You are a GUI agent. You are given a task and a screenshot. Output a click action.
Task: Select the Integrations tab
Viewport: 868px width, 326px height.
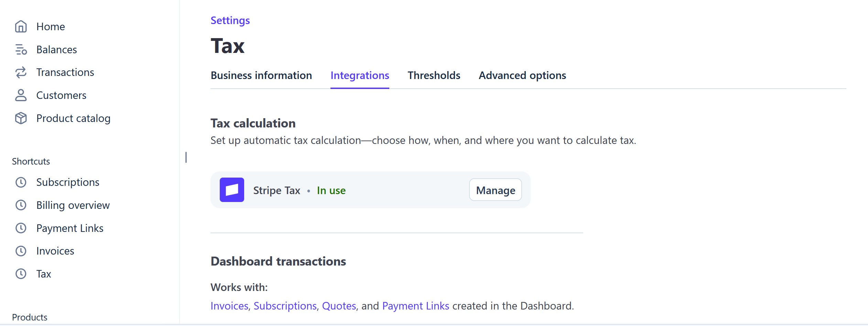pyautogui.click(x=360, y=75)
